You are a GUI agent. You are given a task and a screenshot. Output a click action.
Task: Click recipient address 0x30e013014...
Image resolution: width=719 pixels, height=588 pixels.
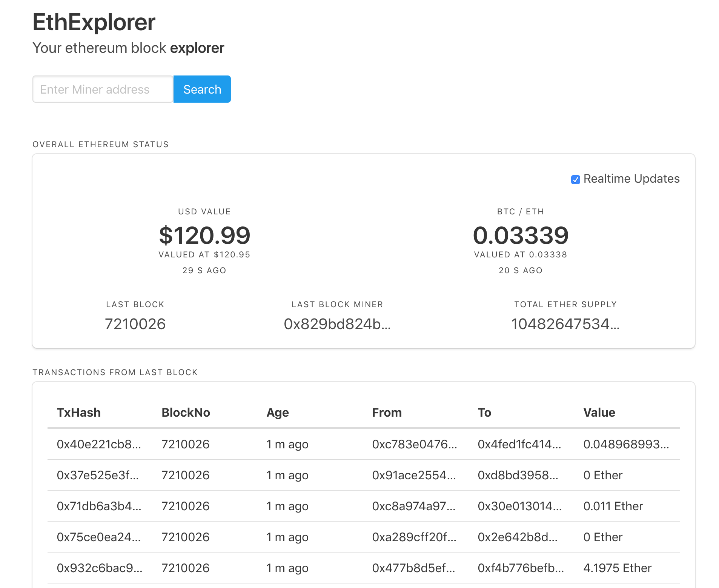click(520, 506)
